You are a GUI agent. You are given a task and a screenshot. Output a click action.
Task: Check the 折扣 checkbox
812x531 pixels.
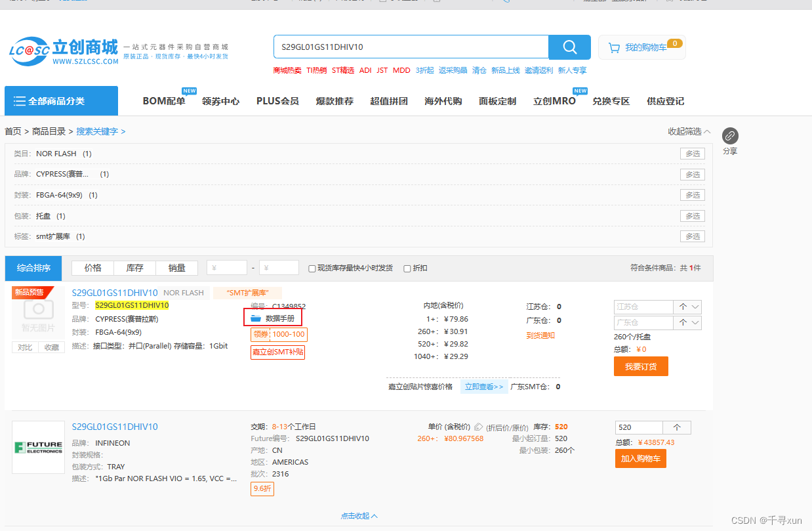tap(407, 268)
